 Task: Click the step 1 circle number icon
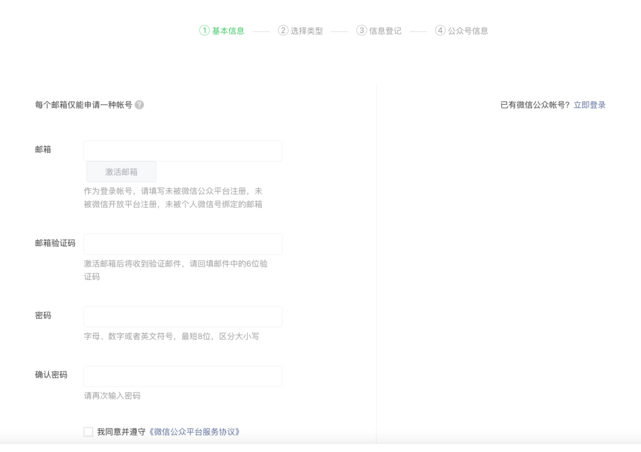[204, 31]
